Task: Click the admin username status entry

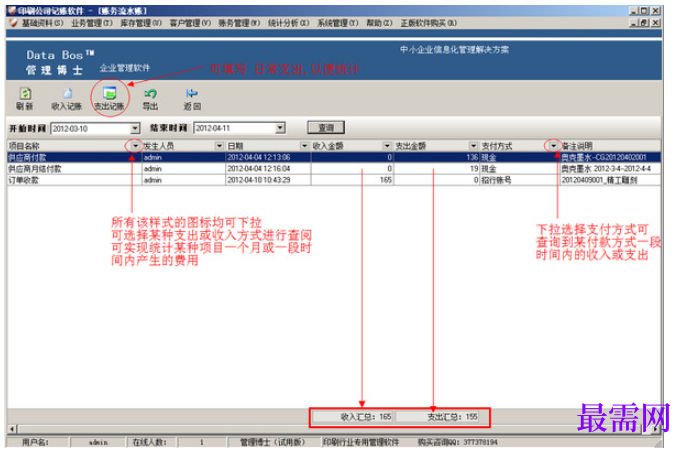Action: click(98, 442)
